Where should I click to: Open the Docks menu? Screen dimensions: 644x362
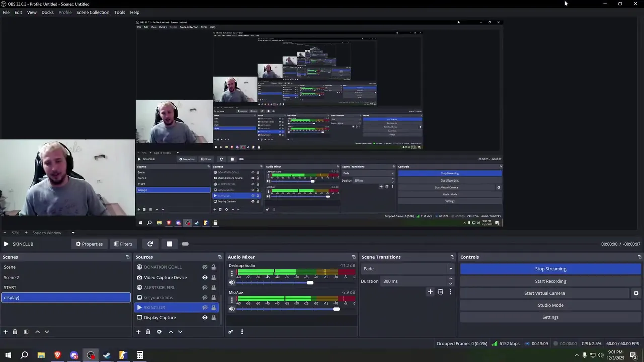(47, 12)
